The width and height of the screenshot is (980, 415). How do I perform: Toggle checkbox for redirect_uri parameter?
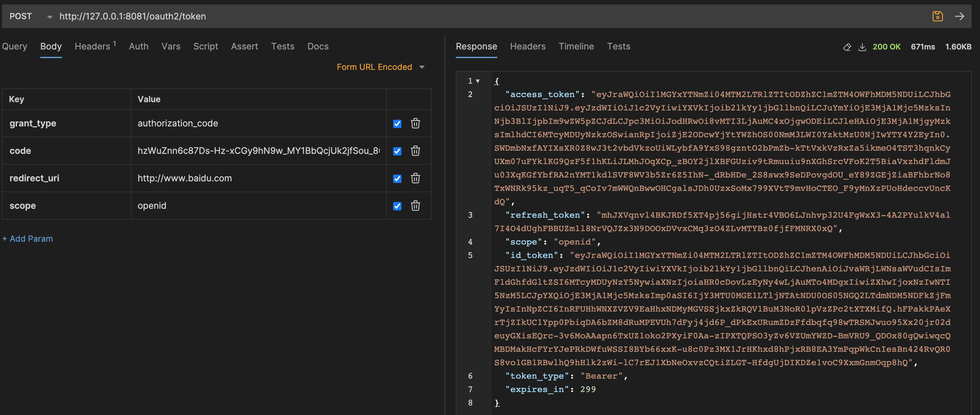click(x=396, y=178)
